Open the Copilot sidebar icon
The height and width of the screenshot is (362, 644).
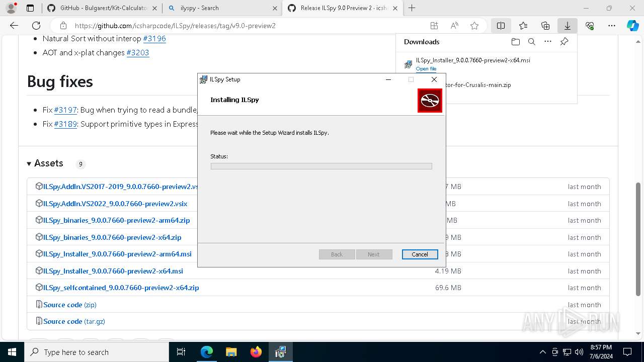tap(632, 26)
